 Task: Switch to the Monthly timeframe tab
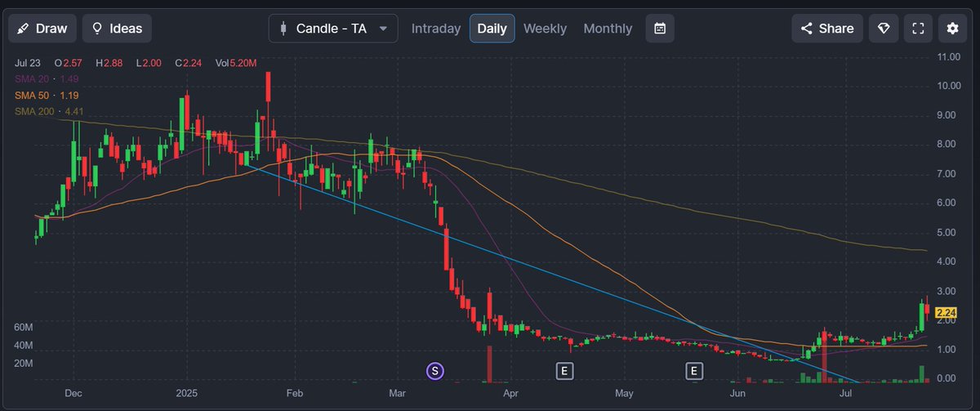608,29
